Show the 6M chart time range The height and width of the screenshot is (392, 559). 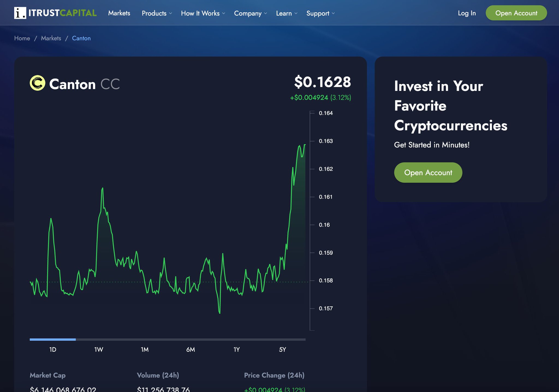coord(191,349)
